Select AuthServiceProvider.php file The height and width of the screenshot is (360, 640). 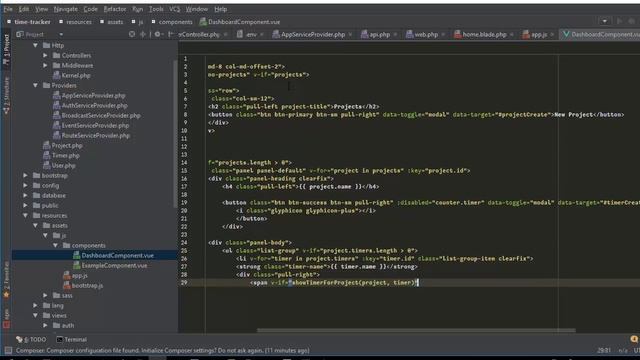pos(90,105)
